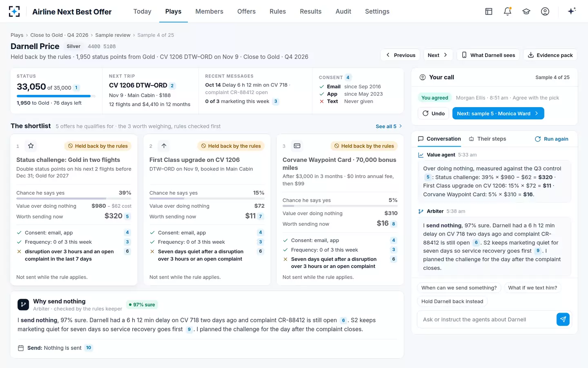Open citation 10 next to Nothing is sent
Image resolution: width=588 pixels, height=368 pixels.
89,348
